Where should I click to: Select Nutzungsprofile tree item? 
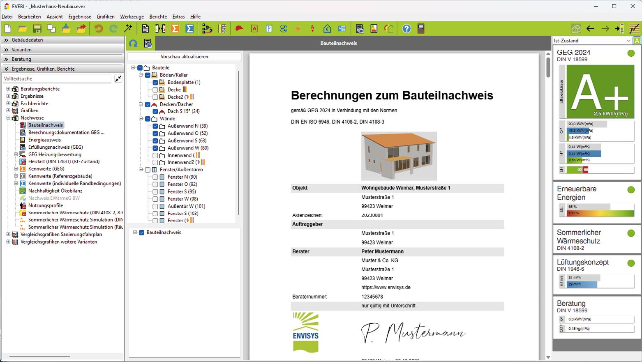coord(46,205)
